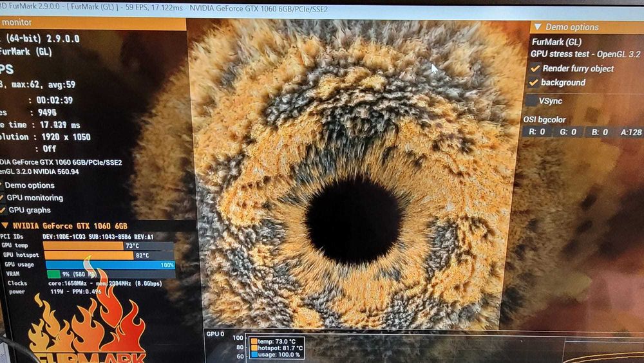
Task: Toggle the background checkbox
Action: click(x=533, y=82)
